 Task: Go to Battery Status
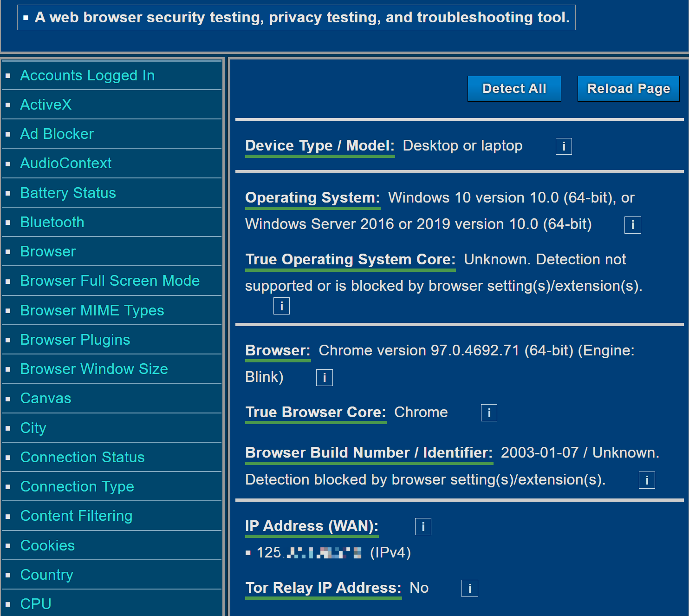click(x=68, y=193)
